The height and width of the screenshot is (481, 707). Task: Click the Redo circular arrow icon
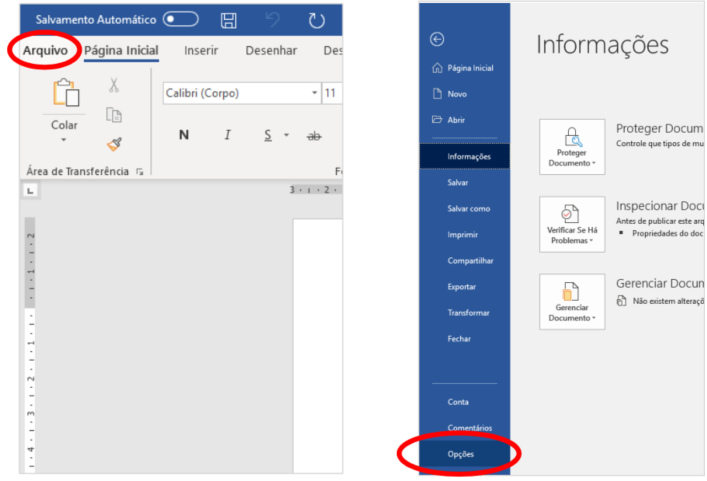tap(317, 20)
